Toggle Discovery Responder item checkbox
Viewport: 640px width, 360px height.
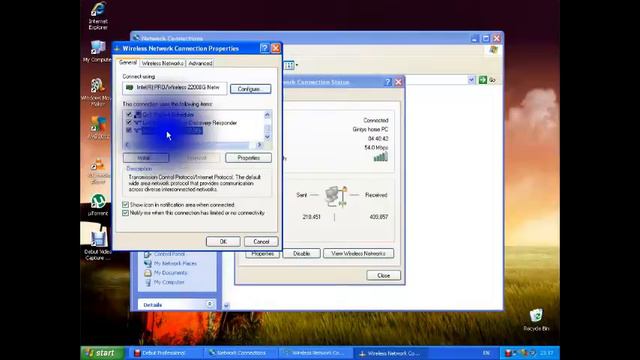tap(129, 122)
